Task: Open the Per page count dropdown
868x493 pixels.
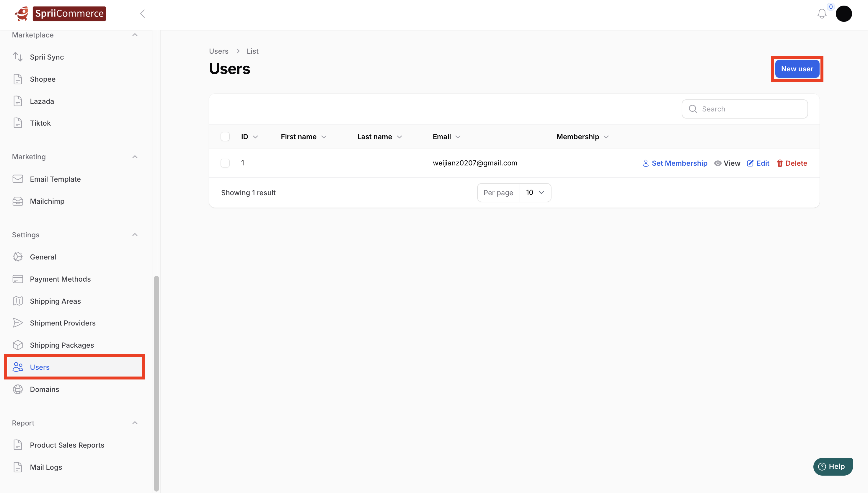Action: [x=535, y=192]
